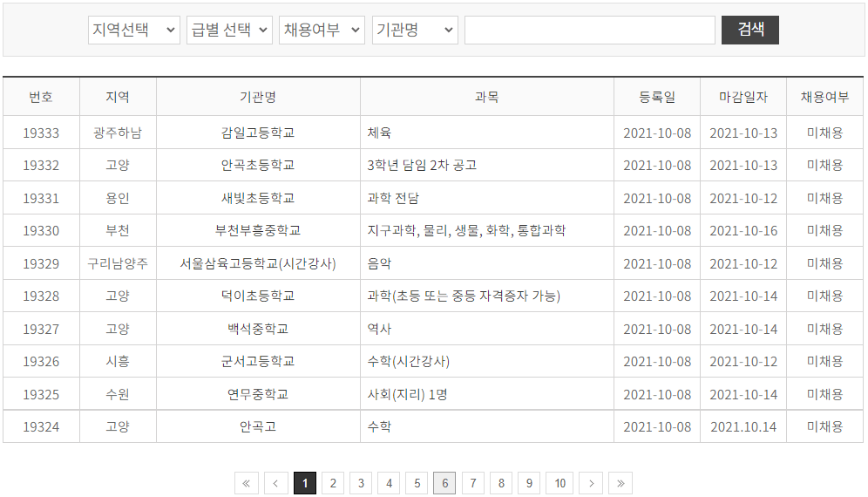Open the 새빛초등학교 posting
This screenshot has height=497, width=868.
(258, 198)
